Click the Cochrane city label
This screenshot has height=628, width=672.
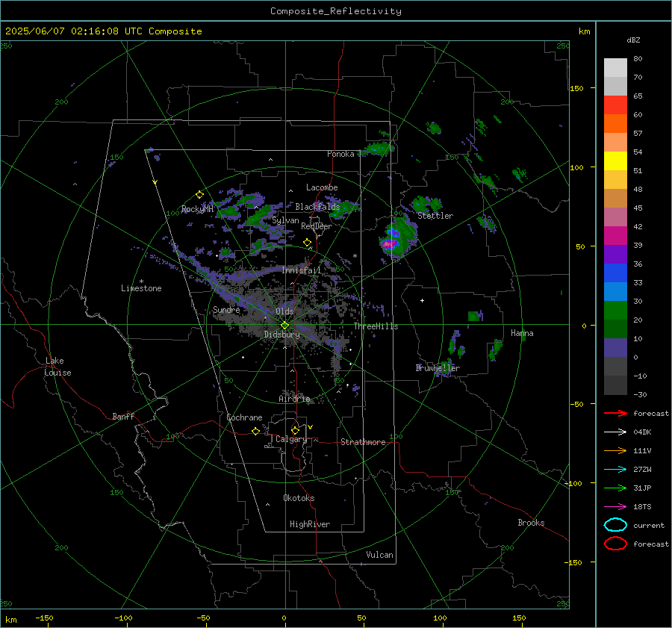pyautogui.click(x=244, y=417)
